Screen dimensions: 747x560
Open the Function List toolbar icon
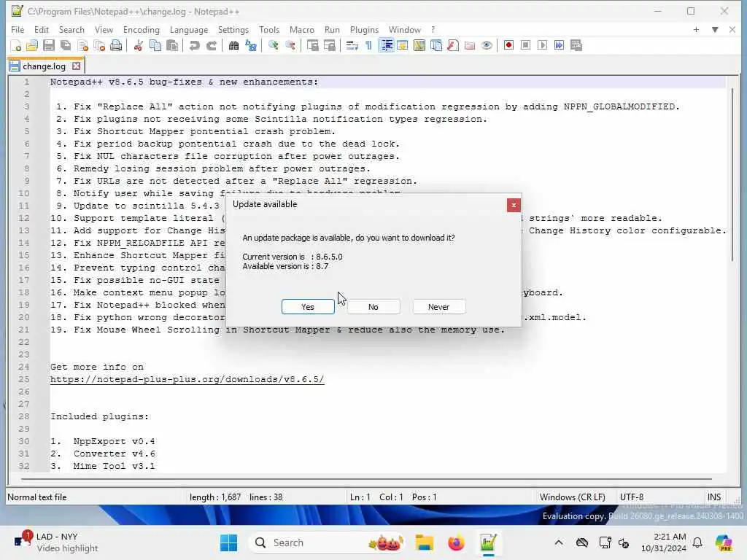(453, 46)
